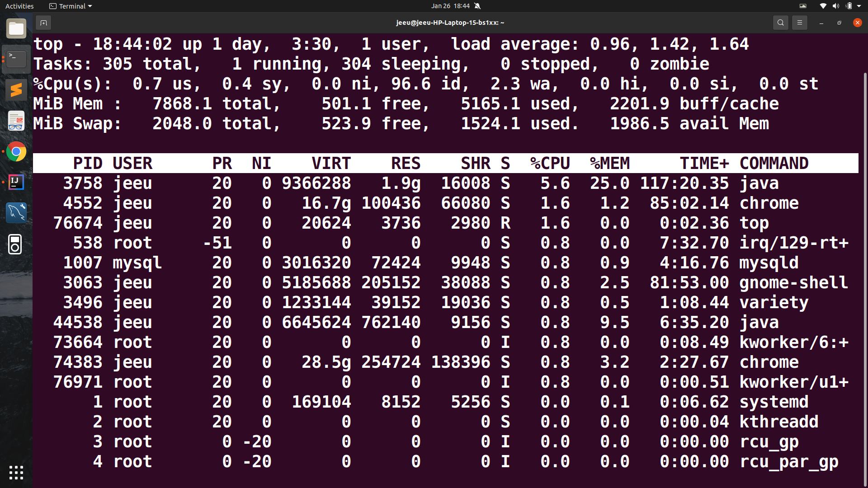Click Activities in the top bar
The image size is (868, 488).
point(19,6)
